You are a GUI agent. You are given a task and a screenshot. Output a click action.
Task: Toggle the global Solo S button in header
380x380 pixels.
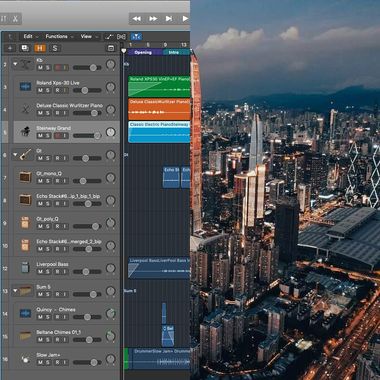(55, 48)
